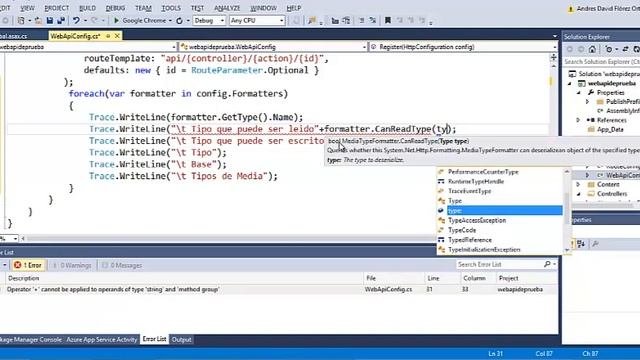Click the Open File icon in toolbar
This screenshot has height=360, width=640.
(38, 20)
